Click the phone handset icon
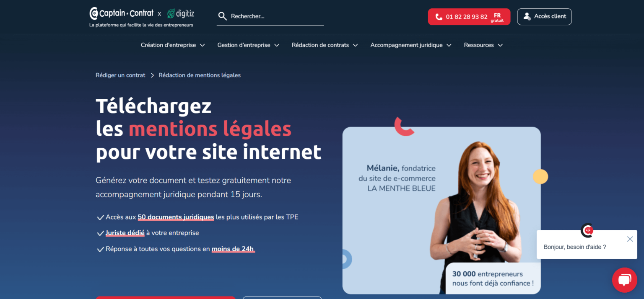Screen dimensions: 644x299 pyautogui.click(x=439, y=17)
